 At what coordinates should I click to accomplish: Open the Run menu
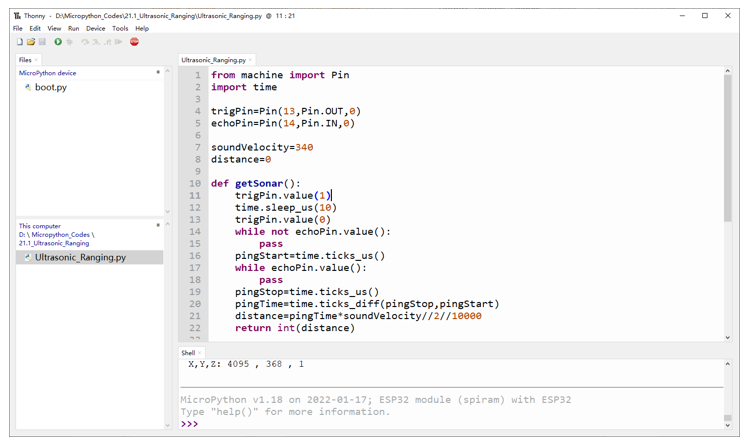(73, 29)
